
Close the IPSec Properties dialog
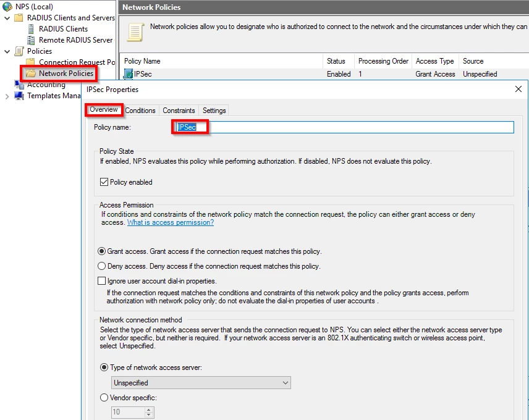[518, 89]
